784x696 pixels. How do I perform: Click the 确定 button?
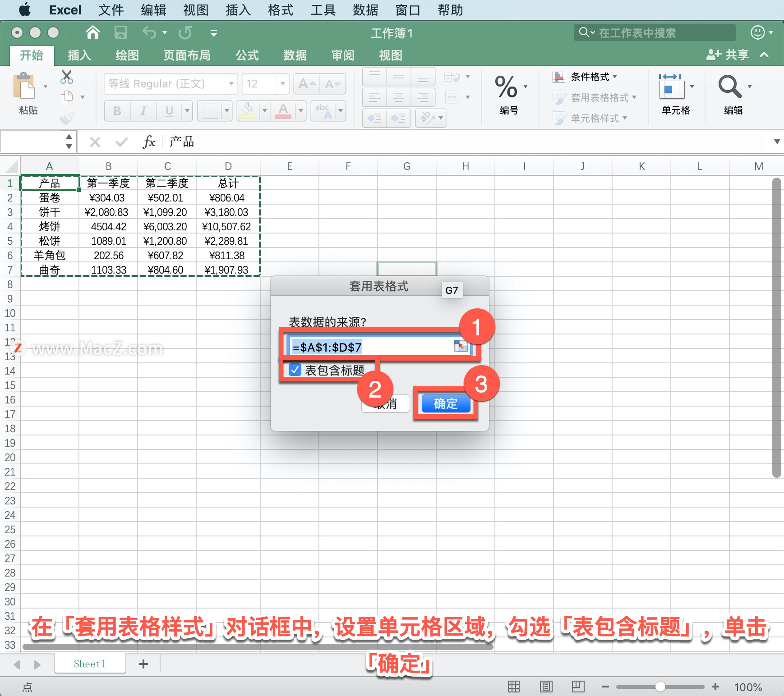(446, 403)
